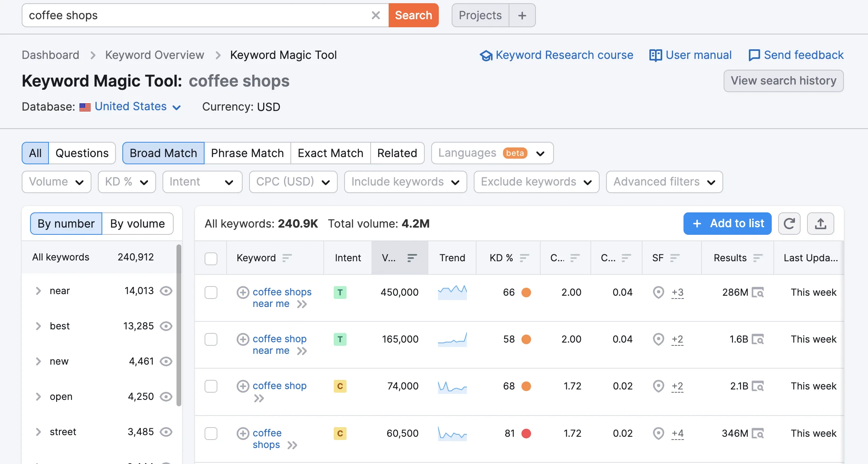Clear the search box with the X icon
868x464 pixels.
375,15
